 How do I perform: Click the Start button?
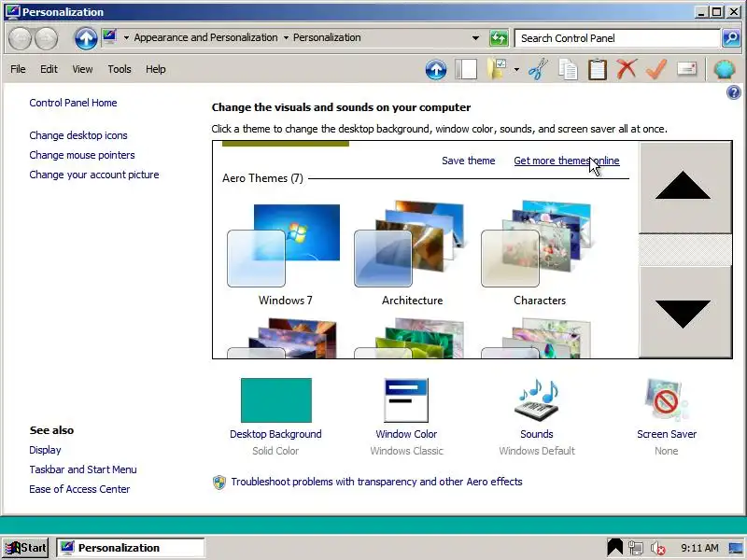point(26,548)
